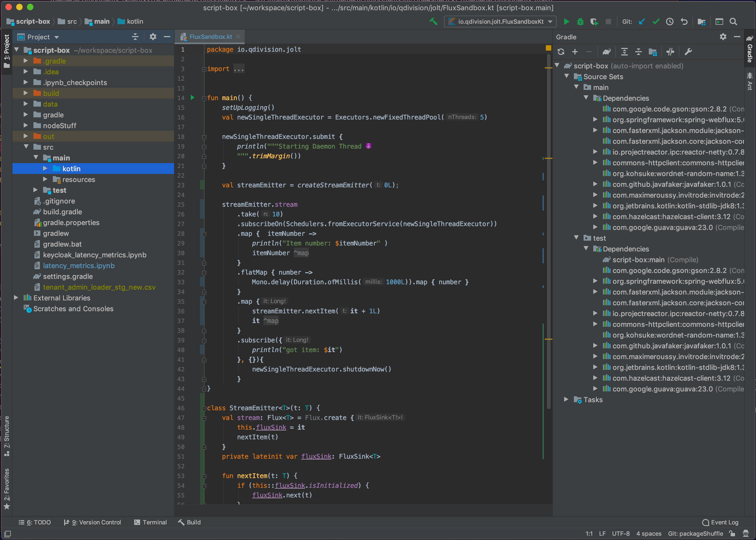
Task: Click the Debug bug icon
Action: tap(580, 22)
